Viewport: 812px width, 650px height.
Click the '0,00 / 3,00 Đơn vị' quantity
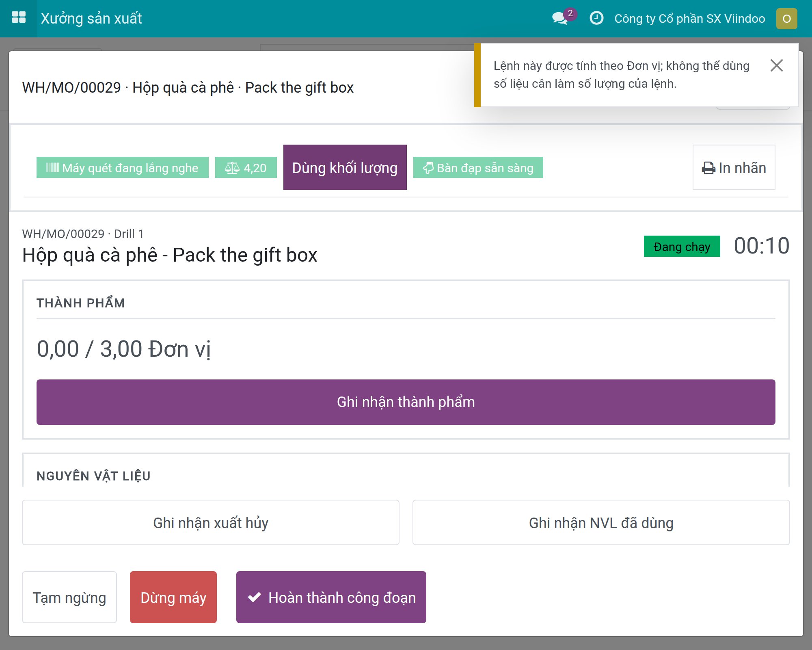tap(124, 349)
